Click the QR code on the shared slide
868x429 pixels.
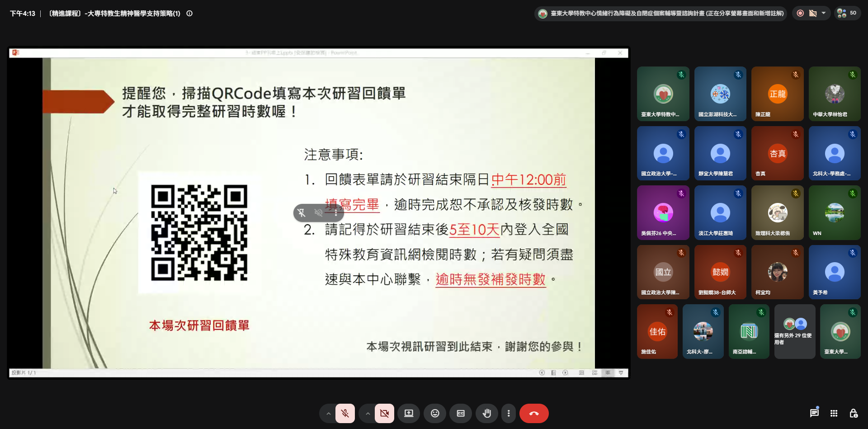199,233
